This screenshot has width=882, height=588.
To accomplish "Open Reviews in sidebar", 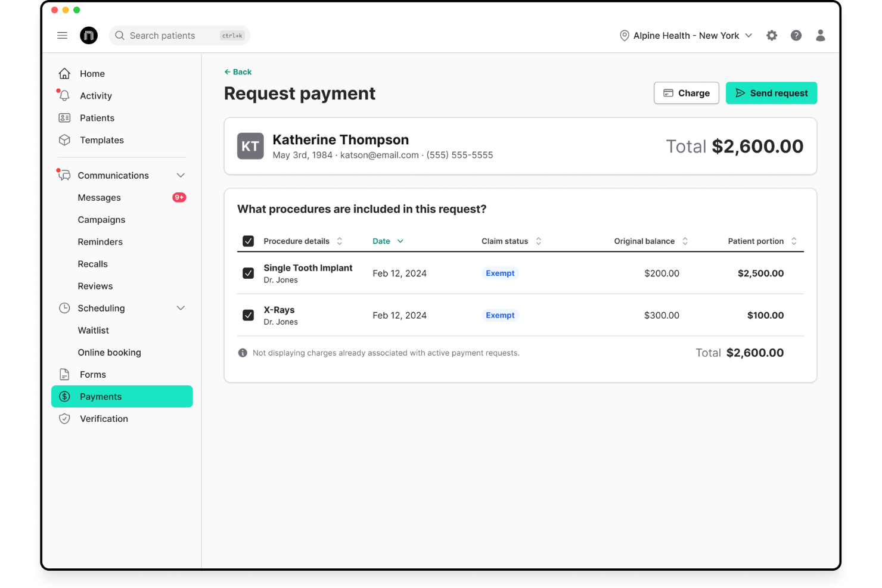I will click(x=122, y=286).
